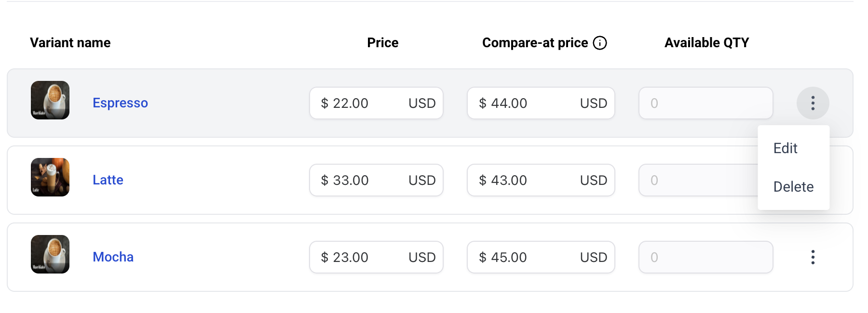This screenshot has width=868, height=313.
Task: Edit Latte compare-at price $43.00
Action: 526,180
